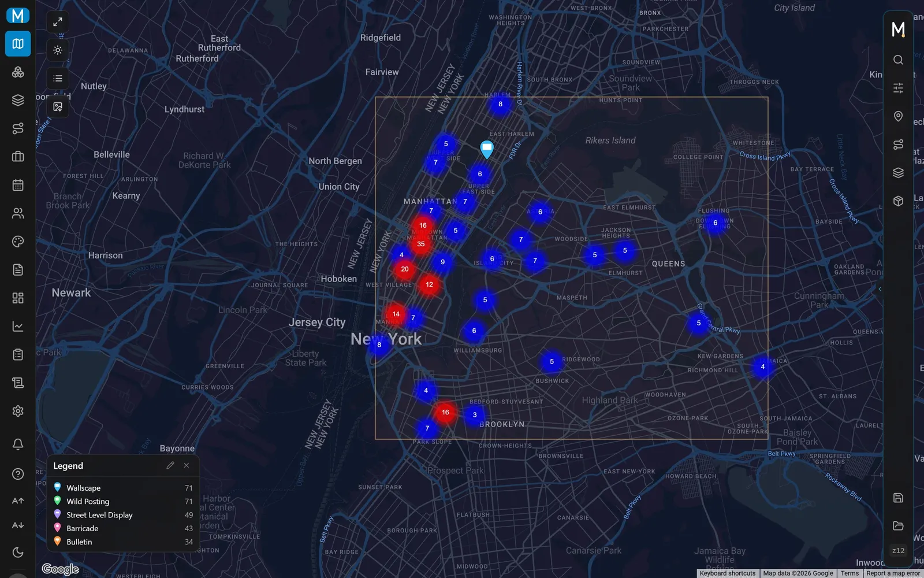The image size is (924, 578).
Task: Increase font size with the A-up icon
Action: (x=18, y=501)
